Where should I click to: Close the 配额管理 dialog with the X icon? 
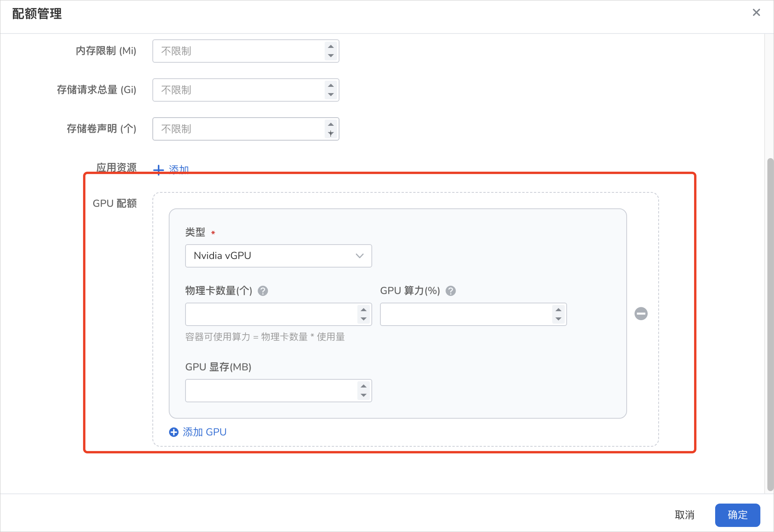coord(756,12)
